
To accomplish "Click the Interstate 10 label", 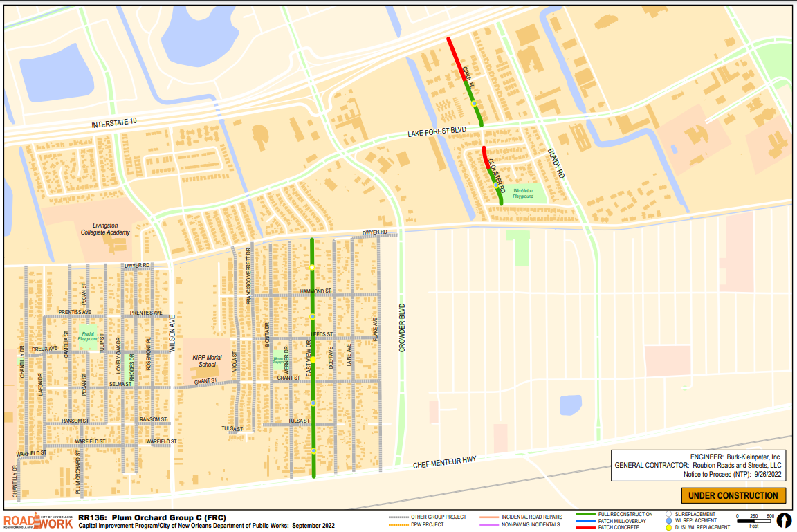I will [x=114, y=123].
